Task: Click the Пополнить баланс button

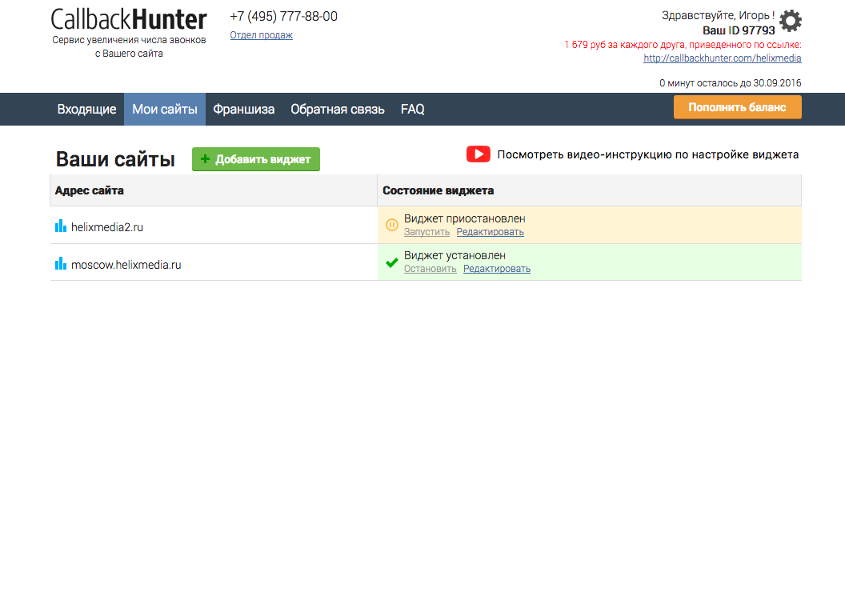Action: [x=737, y=107]
